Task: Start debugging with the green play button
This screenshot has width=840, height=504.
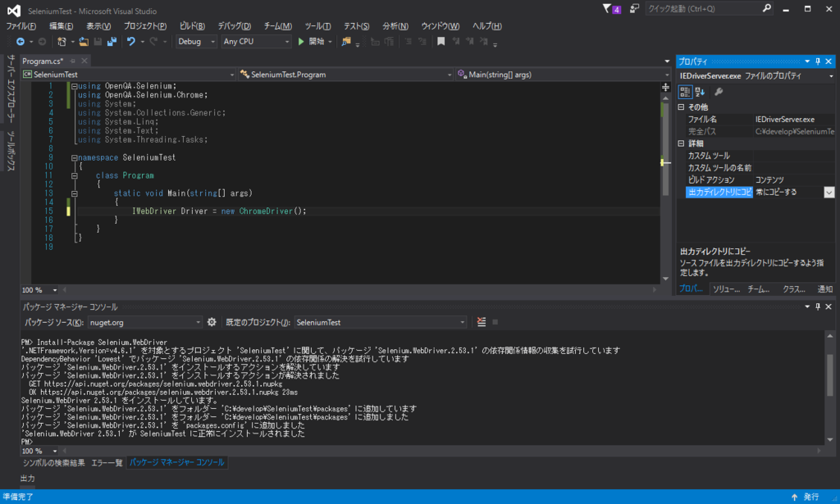Action: coord(301,41)
